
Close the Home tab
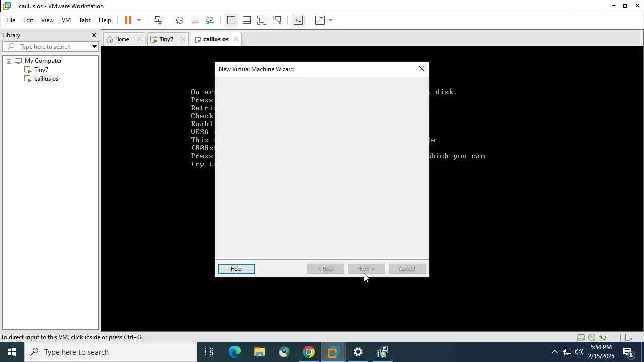click(x=139, y=39)
